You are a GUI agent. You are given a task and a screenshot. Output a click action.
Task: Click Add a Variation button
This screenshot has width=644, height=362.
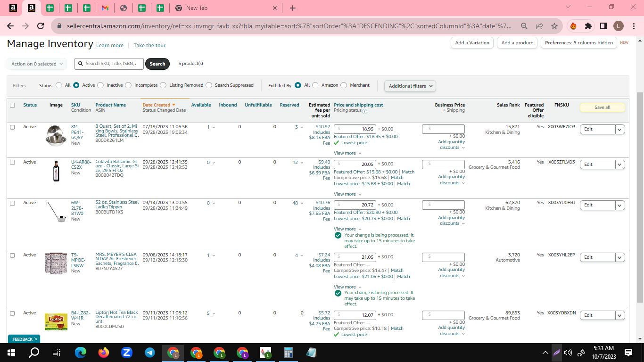[x=472, y=42]
